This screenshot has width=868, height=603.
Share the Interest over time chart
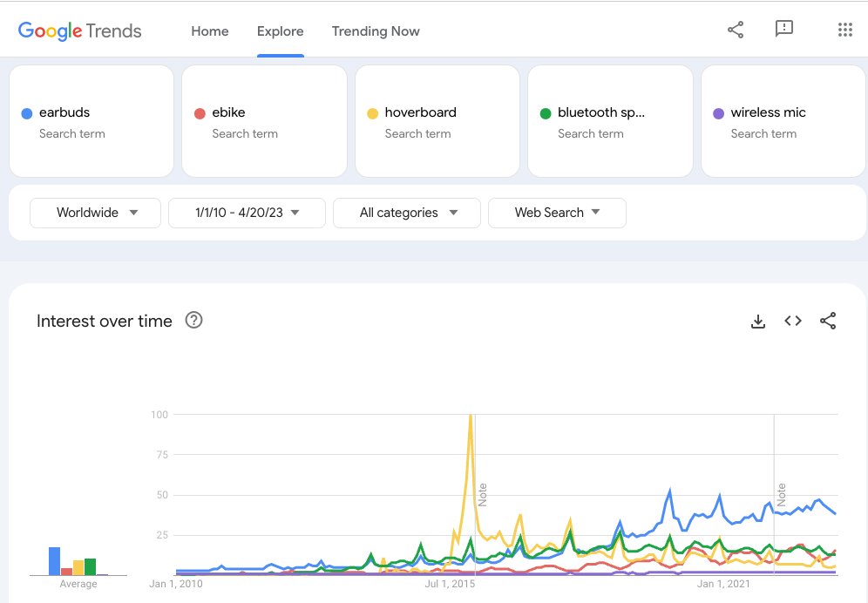click(828, 321)
